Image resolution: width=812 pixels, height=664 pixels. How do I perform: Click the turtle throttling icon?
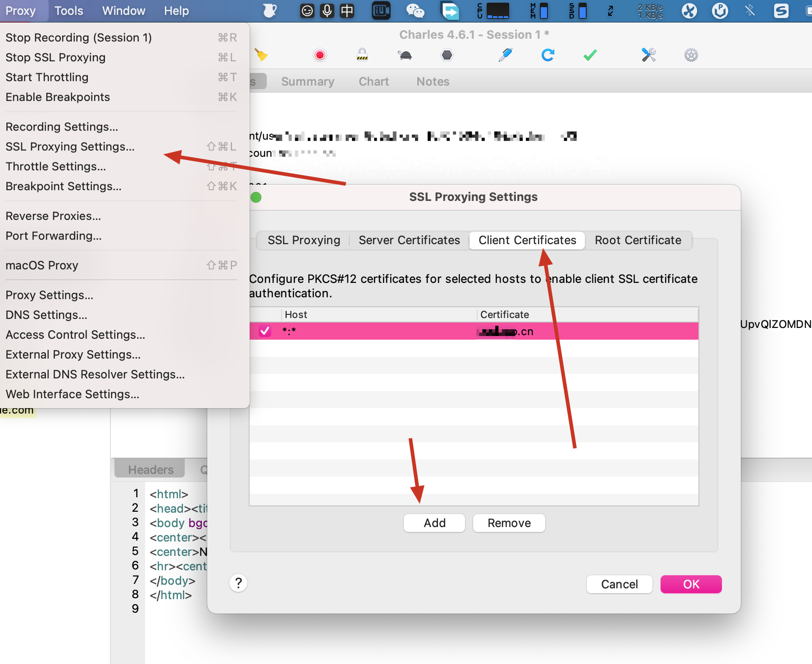click(405, 55)
